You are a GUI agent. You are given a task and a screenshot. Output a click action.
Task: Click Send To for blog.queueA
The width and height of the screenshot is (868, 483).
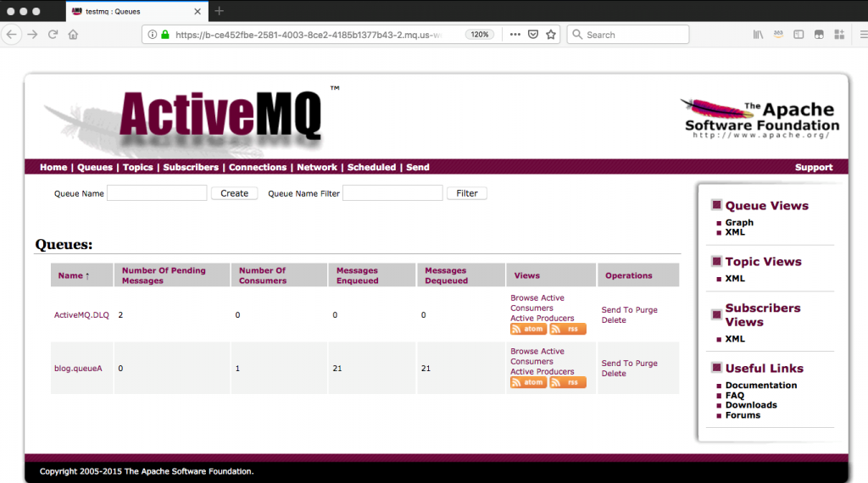click(x=618, y=363)
